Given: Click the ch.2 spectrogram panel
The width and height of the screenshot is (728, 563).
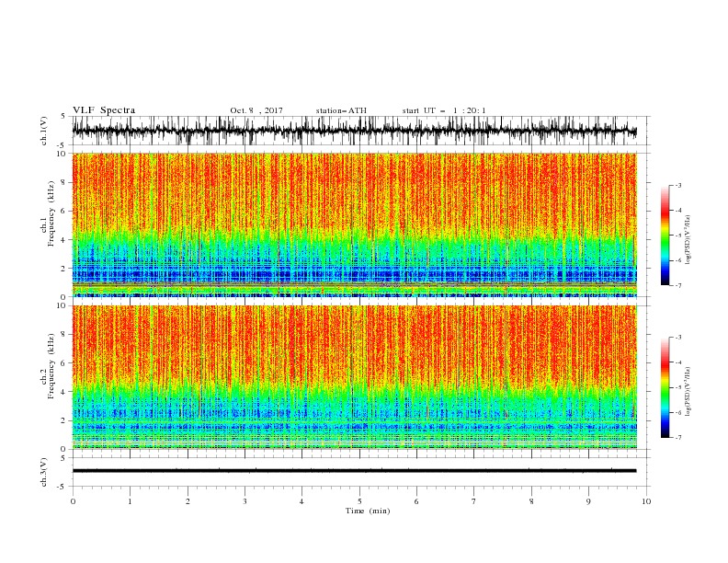Looking at the screenshot, I should [x=354, y=377].
